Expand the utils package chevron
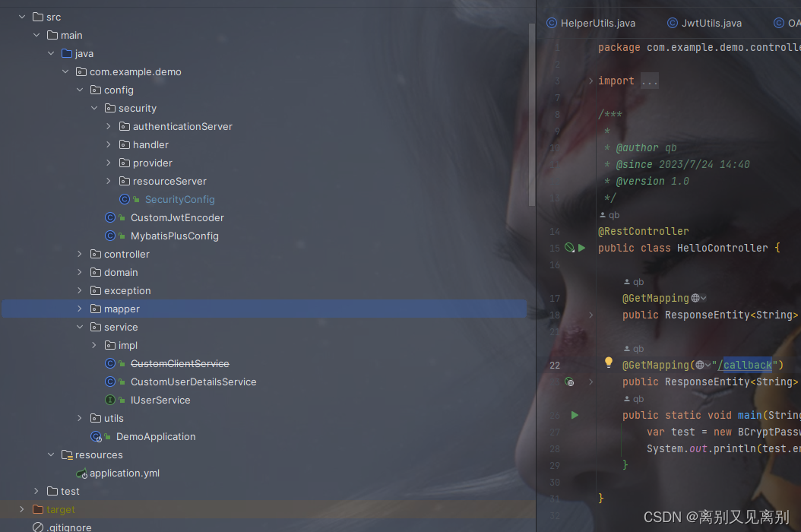This screenshot has height=532, width=801. tap(80, 418)
